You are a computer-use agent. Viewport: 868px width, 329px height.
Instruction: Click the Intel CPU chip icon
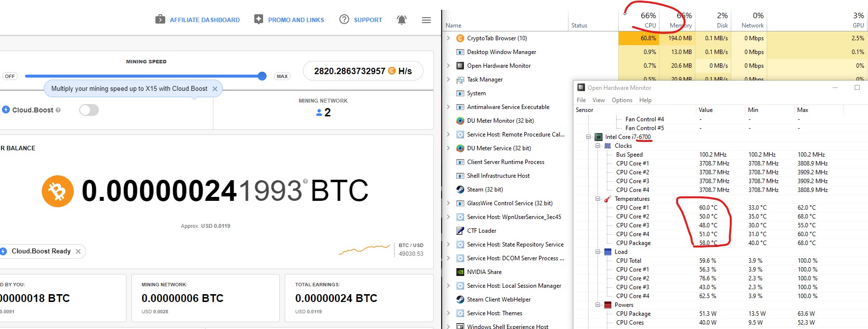pyautogui.click(x=599, y=137)
